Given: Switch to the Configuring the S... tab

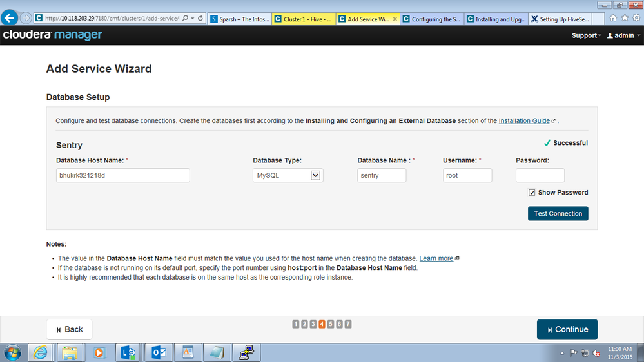Looking at the screenshot, I should pyautogui.click(x=432, y=19).
